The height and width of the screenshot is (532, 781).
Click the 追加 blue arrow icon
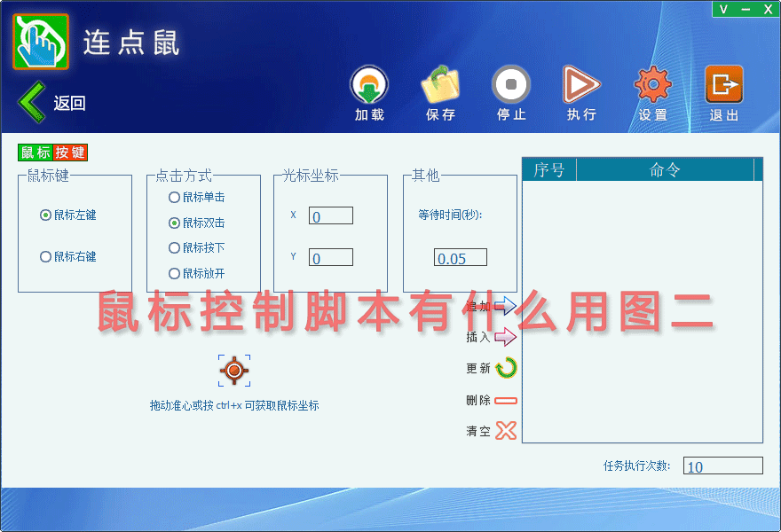pyautogui.click(x=505, y=306)
